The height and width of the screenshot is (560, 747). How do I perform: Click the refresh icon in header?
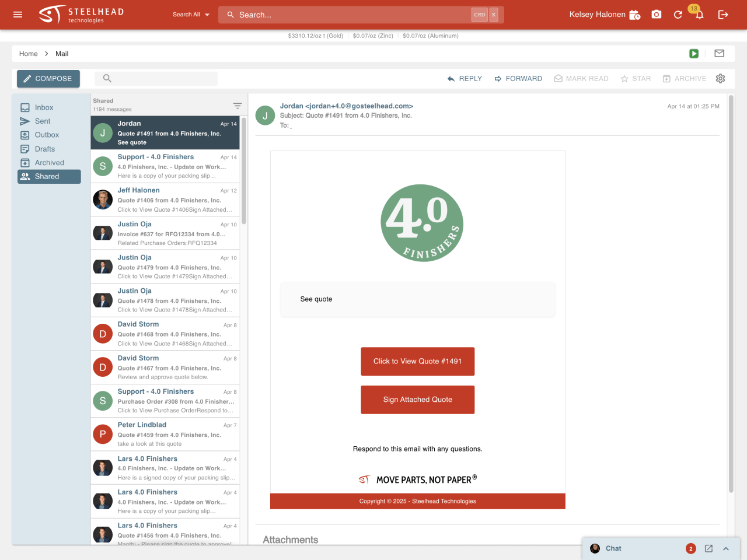[x=678, y=15]
